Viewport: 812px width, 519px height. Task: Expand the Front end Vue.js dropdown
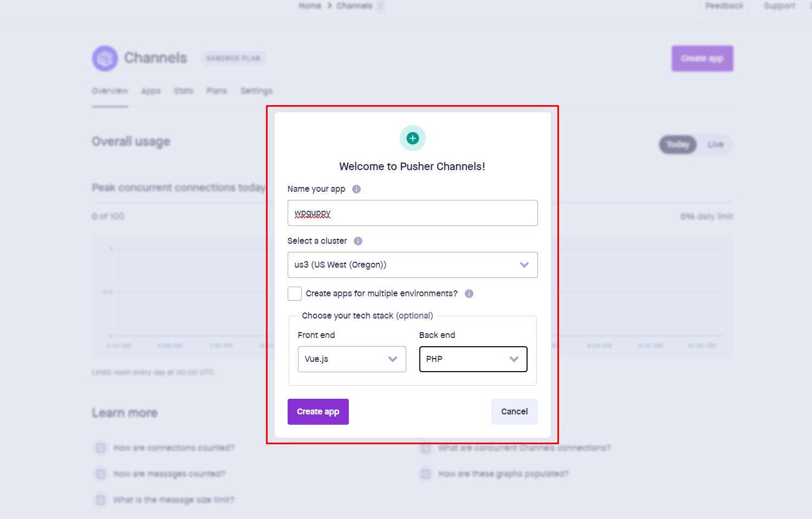(x=352, y=359)
